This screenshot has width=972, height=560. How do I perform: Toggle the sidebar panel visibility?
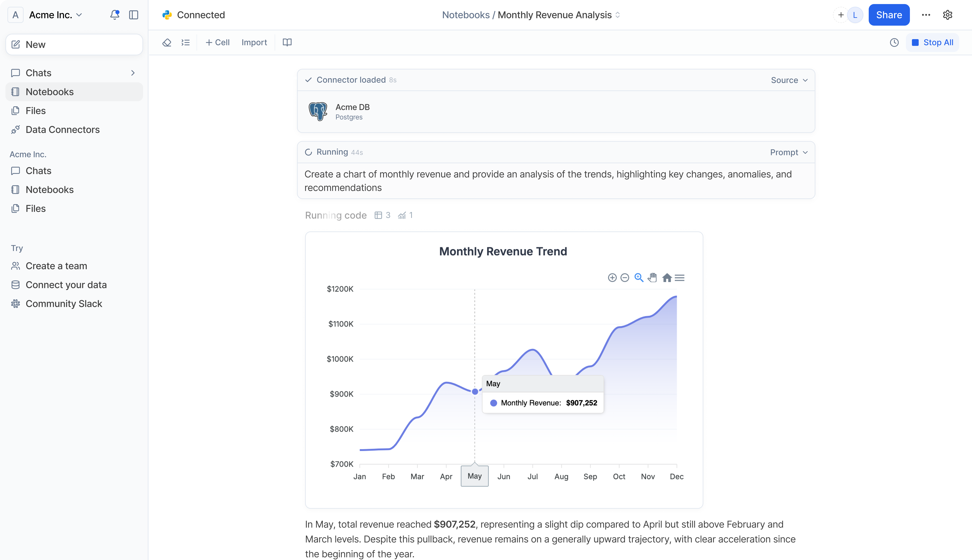click(133, 15)
